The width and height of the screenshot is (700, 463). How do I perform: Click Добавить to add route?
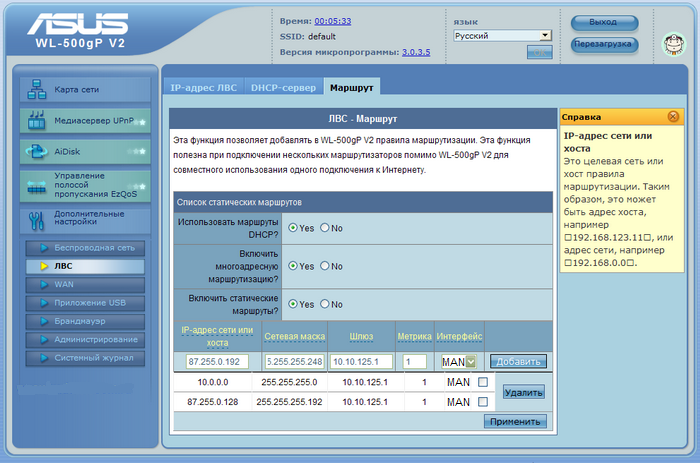coord(518,362)
